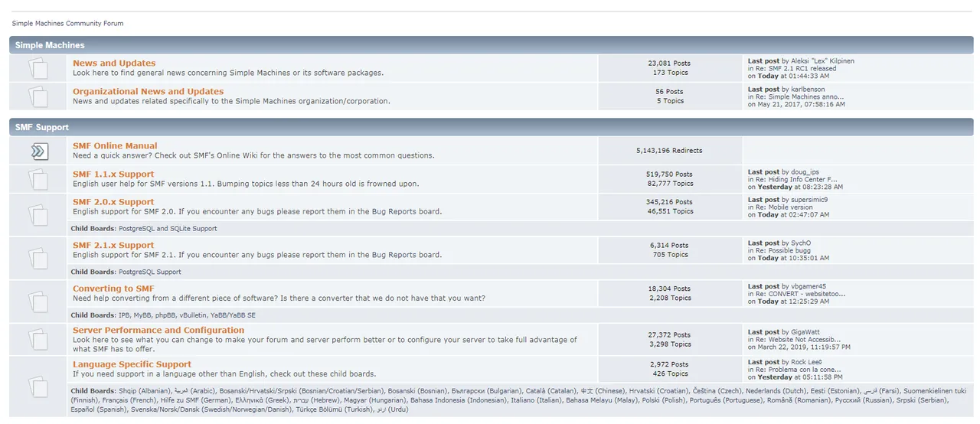Click the Language Specific Support board icon

click(38, 386)
